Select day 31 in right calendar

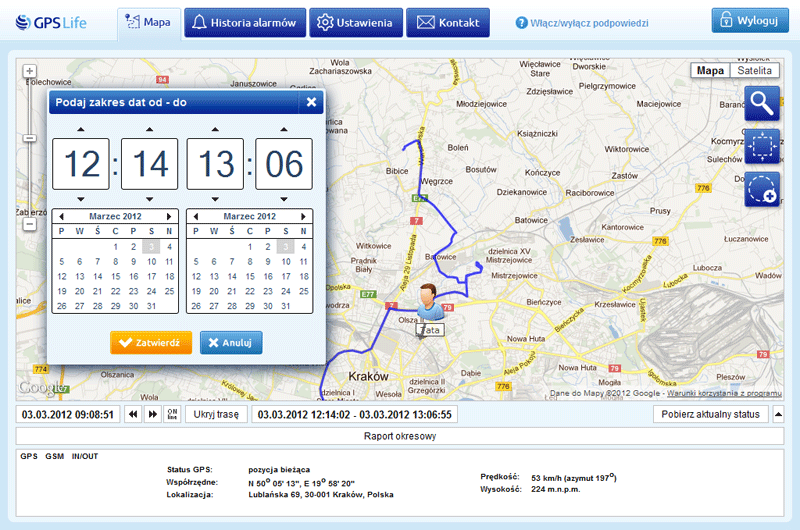pyautogui.click(x=286, y=306)
